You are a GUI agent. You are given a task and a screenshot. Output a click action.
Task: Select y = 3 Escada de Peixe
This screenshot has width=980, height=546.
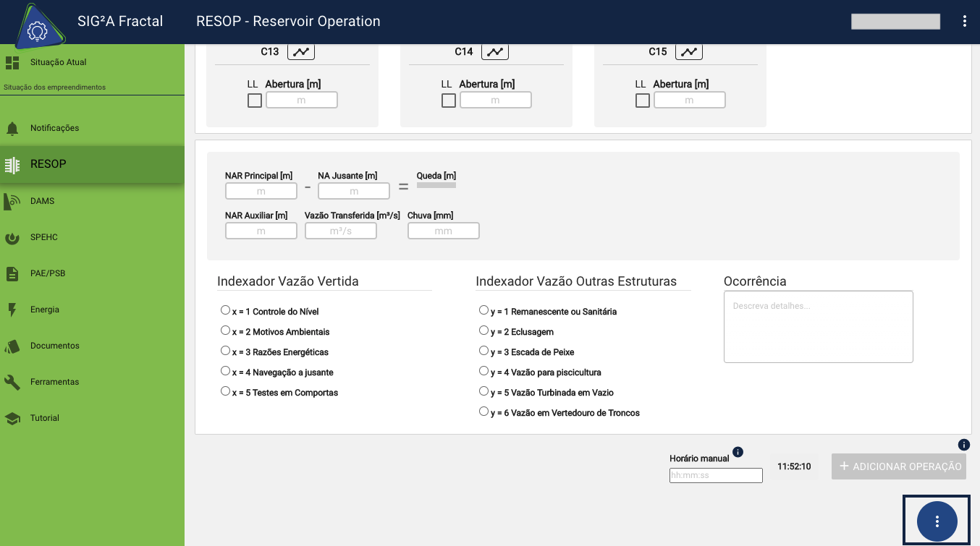point(483,349)
